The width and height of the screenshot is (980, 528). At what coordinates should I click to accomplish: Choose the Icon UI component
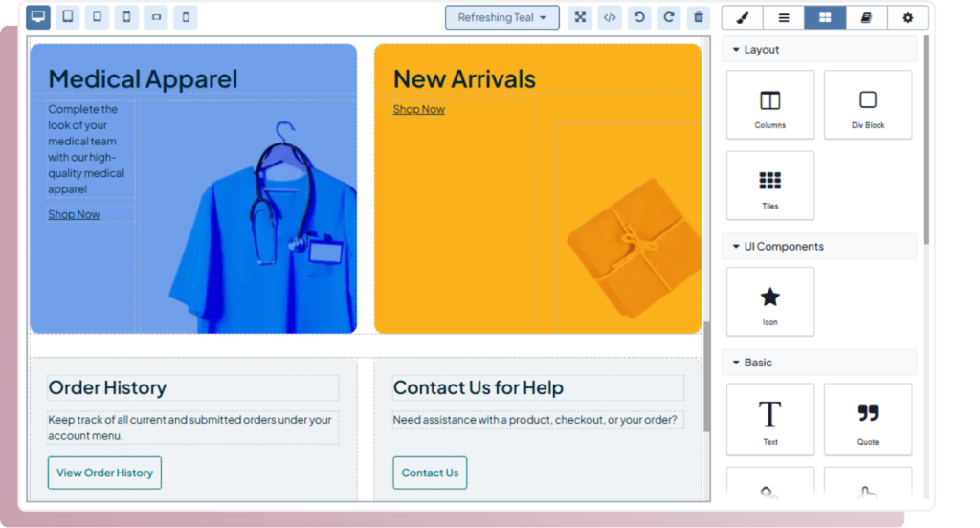[x=770, y=301]
